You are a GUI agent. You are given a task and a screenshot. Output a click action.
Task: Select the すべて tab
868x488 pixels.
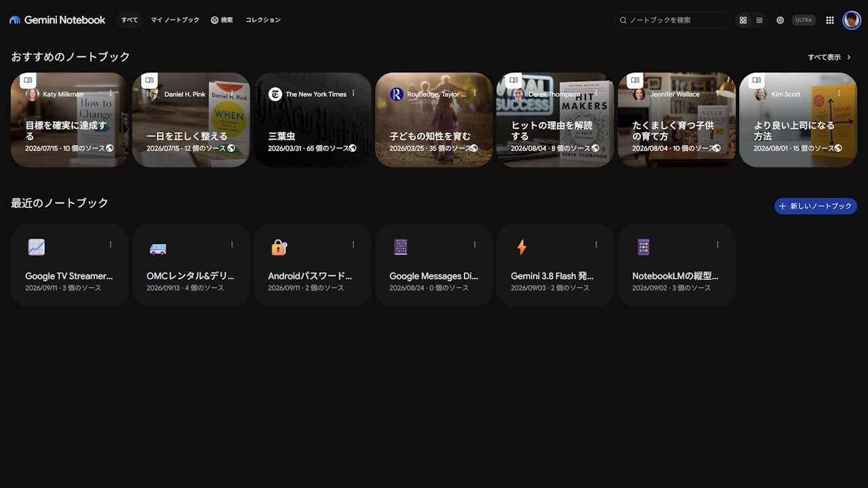pyautogui.click(x=130, y=20)
